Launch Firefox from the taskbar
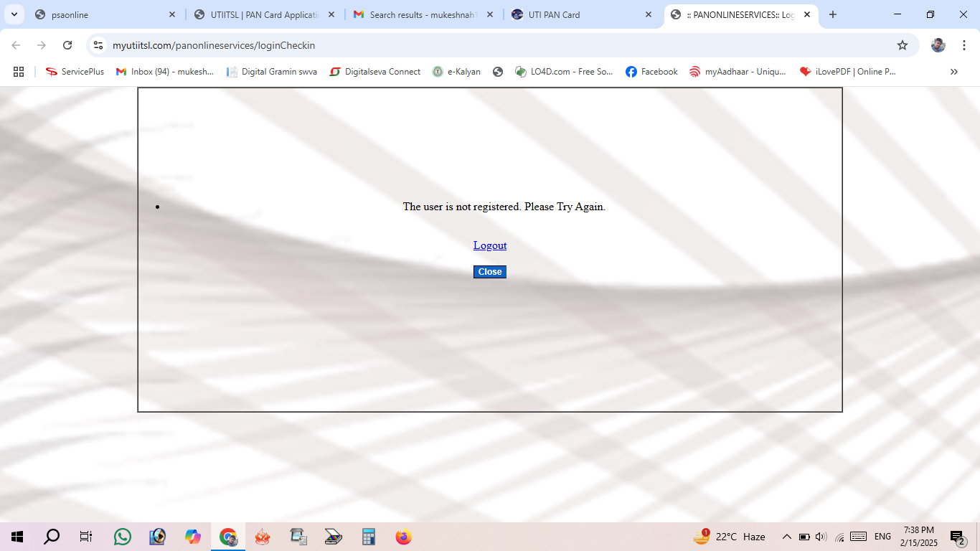 pyautogui.click(x=404, y=537)
